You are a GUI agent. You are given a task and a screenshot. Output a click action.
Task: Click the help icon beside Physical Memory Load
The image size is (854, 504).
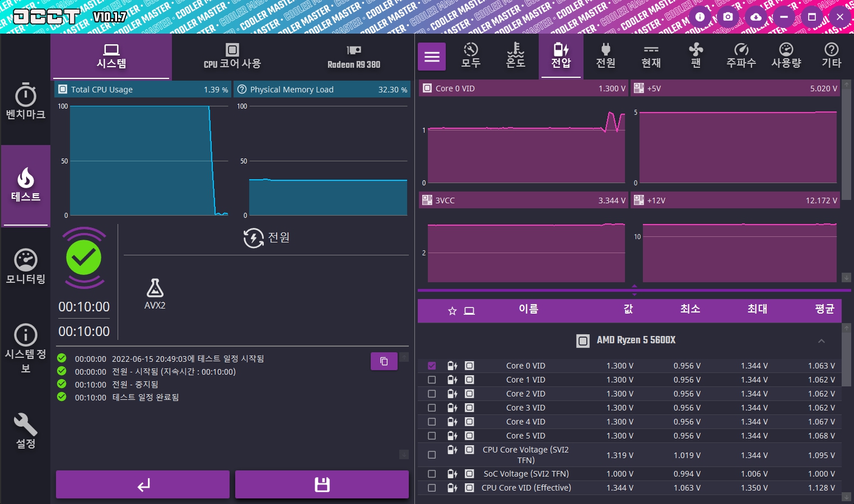[x=242, y=89]
